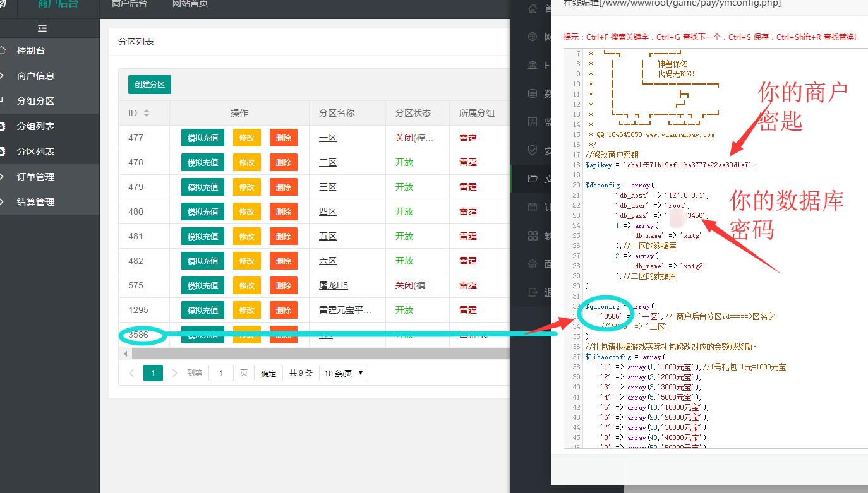
Task: Go to the next page arrow
Action: pos(175,373)
